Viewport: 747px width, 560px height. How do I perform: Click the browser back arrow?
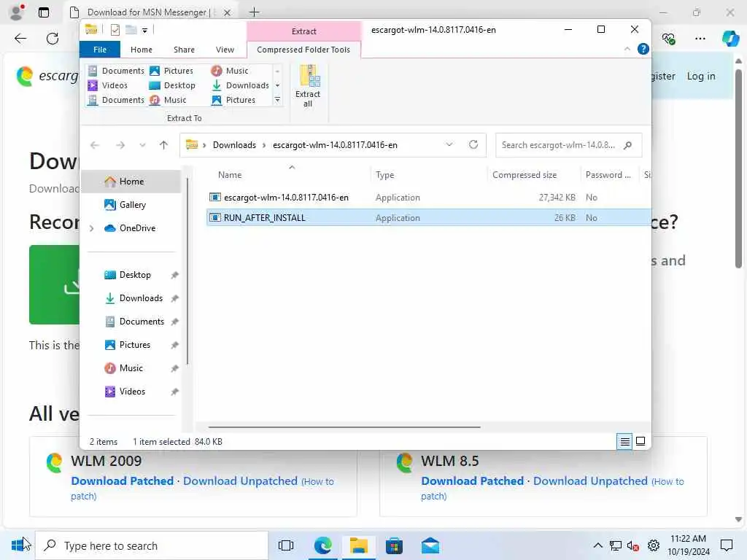pos(20,39)
